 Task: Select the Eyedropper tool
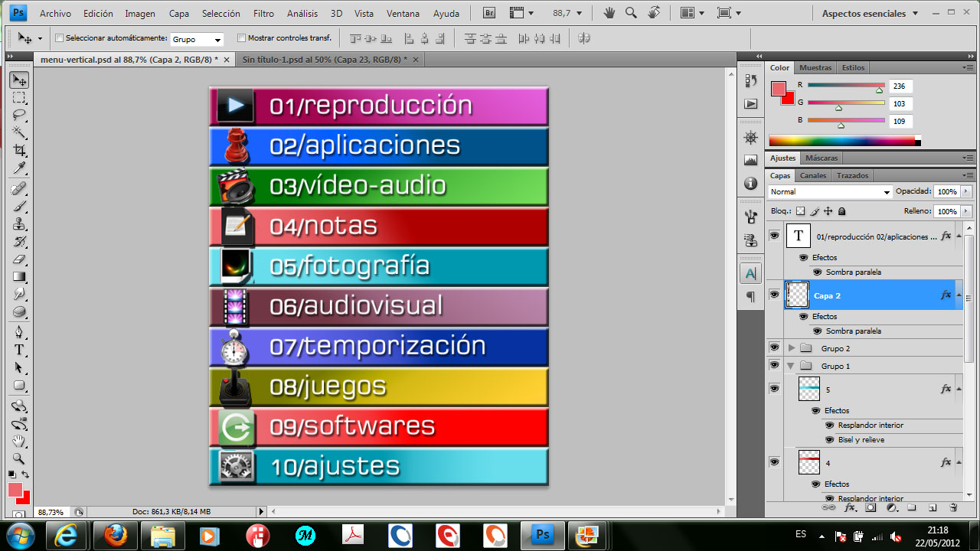tap(19, 168)
